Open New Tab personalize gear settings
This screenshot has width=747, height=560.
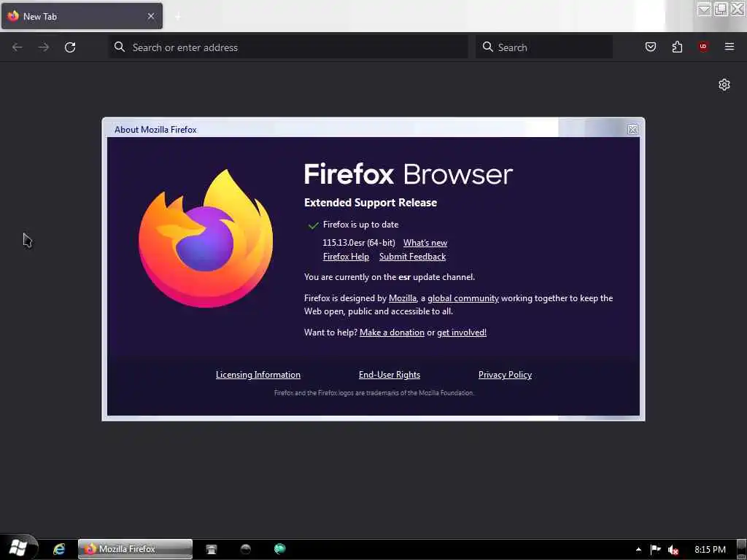click(724, 85)
